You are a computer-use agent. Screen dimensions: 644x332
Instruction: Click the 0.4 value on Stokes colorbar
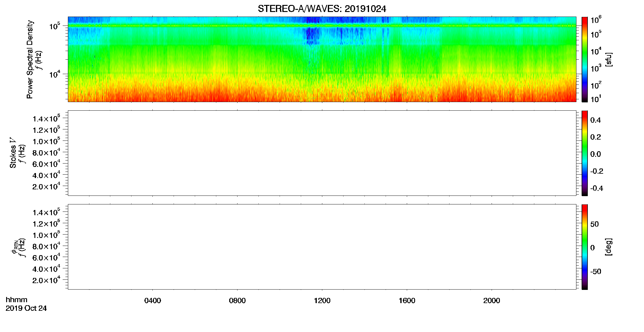(x=595, y=120)
